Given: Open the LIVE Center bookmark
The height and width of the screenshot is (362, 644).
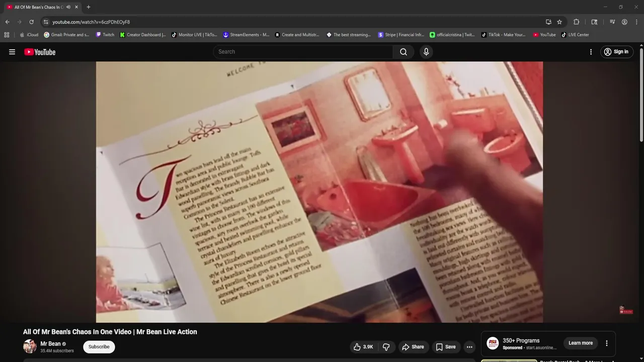Looking at the screenshot, I should [575, 35].
